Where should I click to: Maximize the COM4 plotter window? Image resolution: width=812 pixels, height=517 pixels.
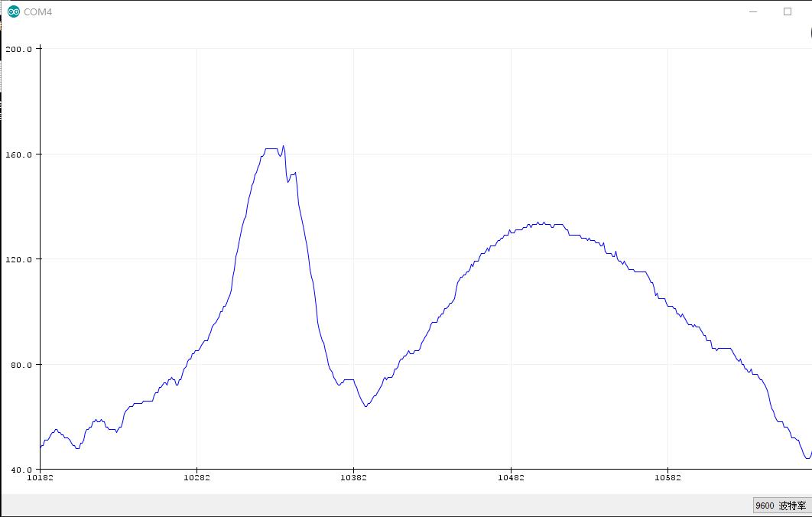pyautogui.click(x=787, y=11)
